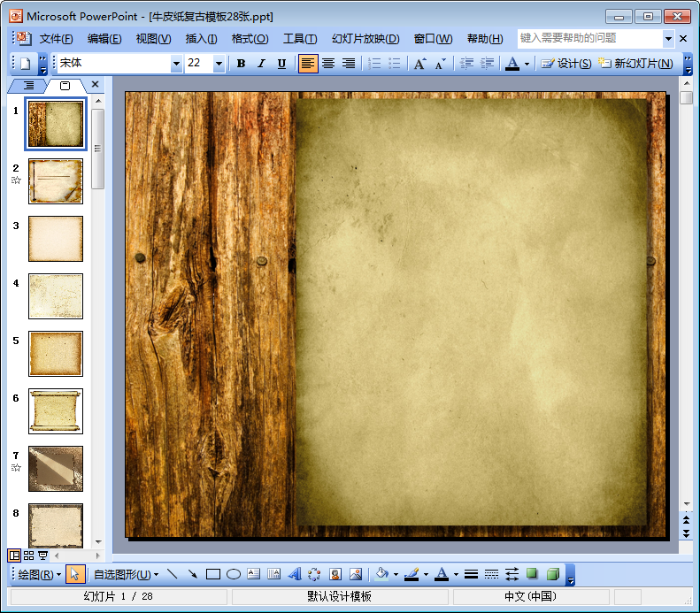This screenshot has width=700, height=613.
Task: Add a 新幻灯片(N) new slide
Action: (635, 64)
